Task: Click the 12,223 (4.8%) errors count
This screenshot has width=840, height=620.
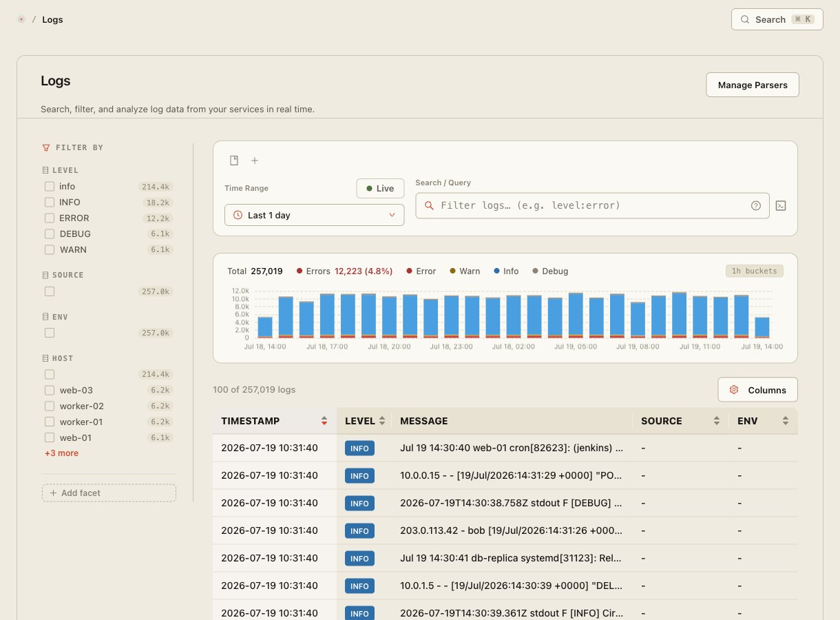Action: [364, 271]
